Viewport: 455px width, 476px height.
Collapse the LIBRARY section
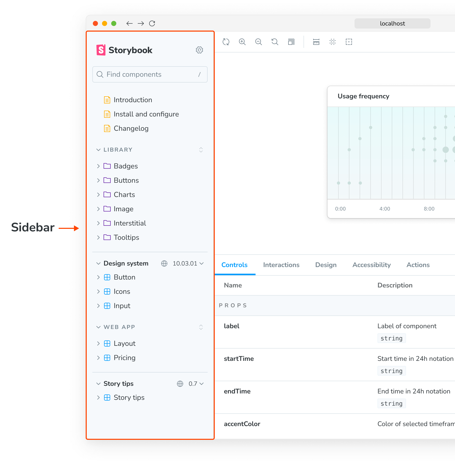(98, 150)
